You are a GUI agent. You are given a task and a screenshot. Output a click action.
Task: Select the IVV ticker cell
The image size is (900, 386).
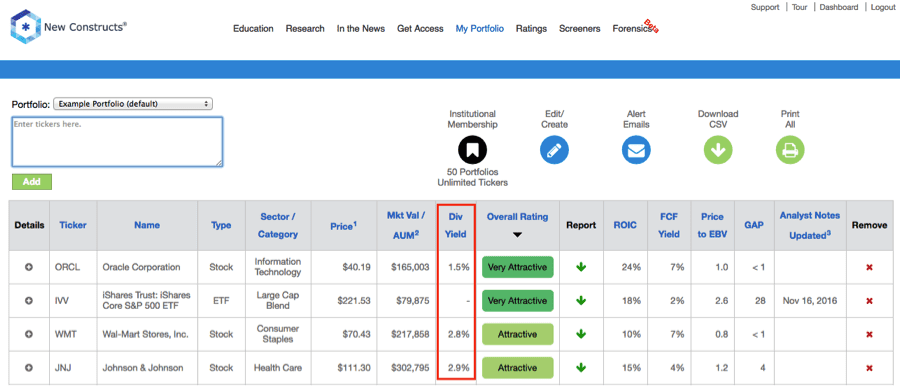click(73, 300)
